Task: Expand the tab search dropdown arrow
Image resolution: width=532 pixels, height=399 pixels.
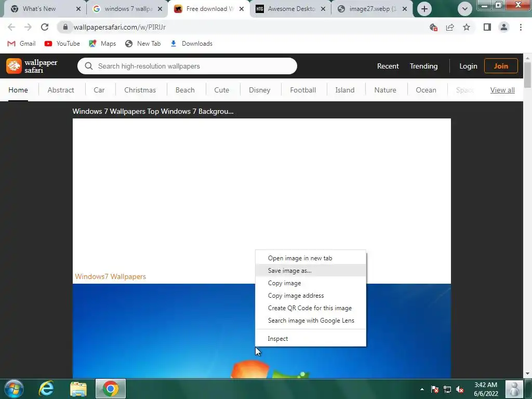Action: [465, 9]
